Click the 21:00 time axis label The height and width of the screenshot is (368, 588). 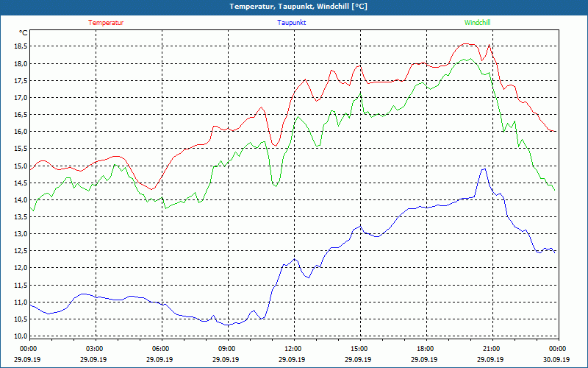pyautogui.click(x=490, y=349)
